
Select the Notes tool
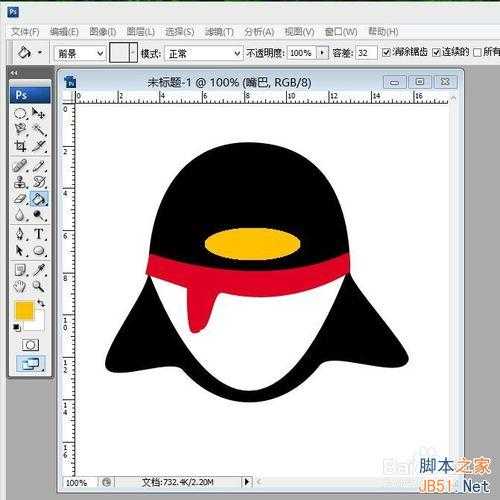pos(20,270)
